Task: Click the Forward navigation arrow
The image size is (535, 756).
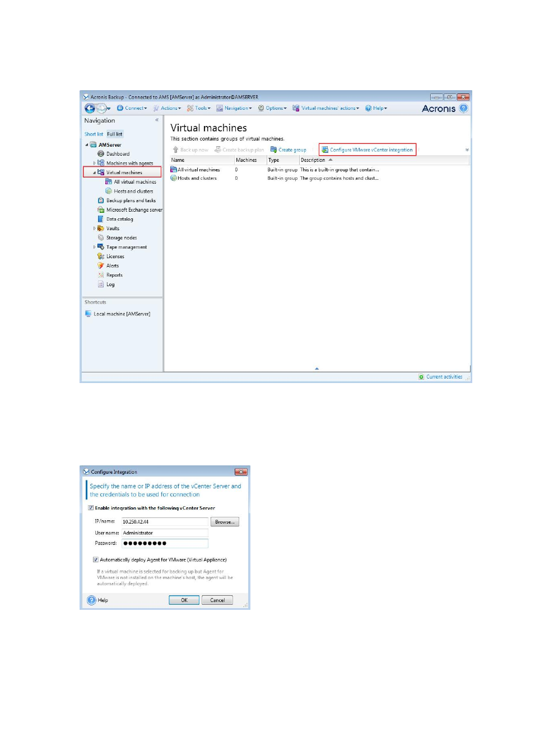Action: click(x=101, y=109)
